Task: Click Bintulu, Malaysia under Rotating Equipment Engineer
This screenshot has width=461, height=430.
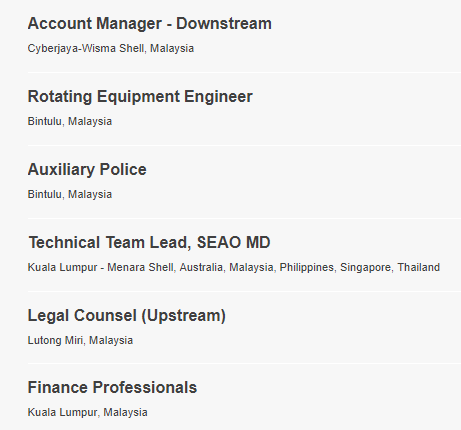Action: coord(70,121)
